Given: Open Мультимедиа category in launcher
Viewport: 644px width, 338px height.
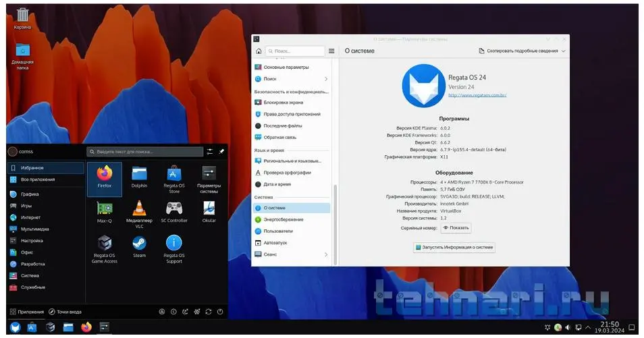Looking at the screenshot, I should [x=46, y=229].
